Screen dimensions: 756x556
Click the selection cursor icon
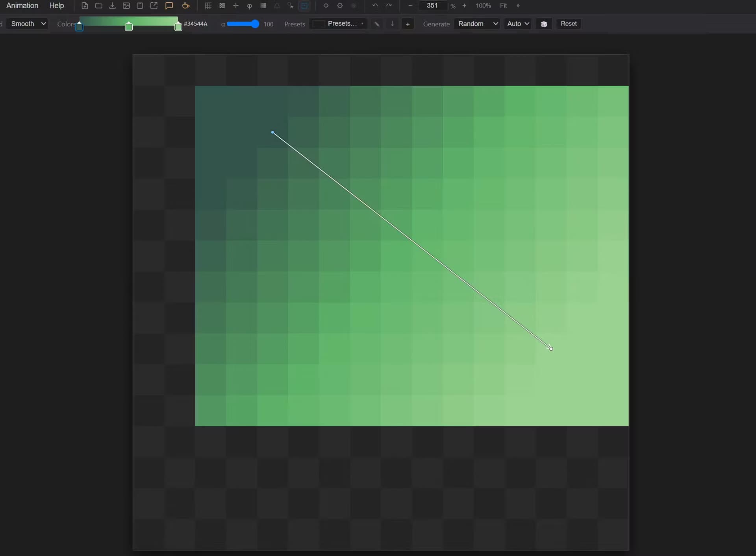click(291, 6)
